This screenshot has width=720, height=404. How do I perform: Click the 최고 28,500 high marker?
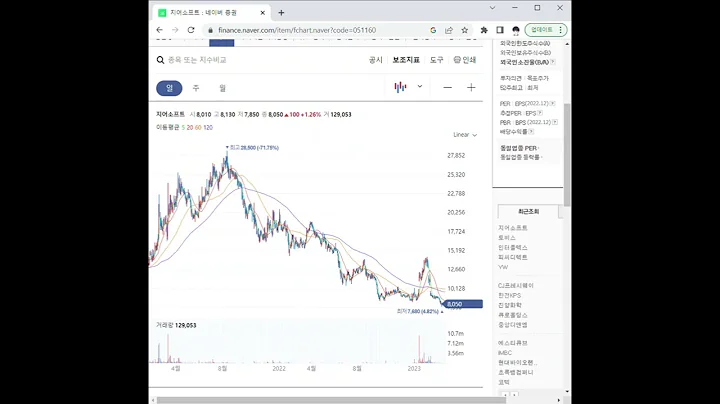click(x=253, y=147)
